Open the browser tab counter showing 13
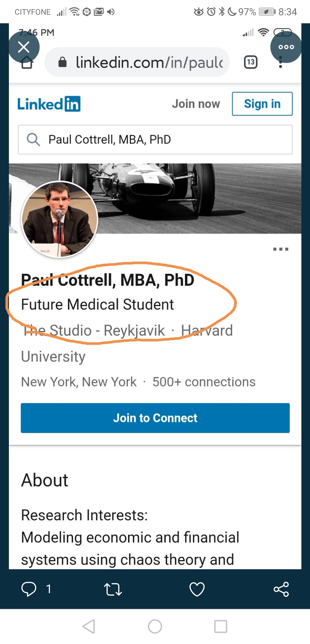This screenshot has width=310, height=644. coord(251,62)
